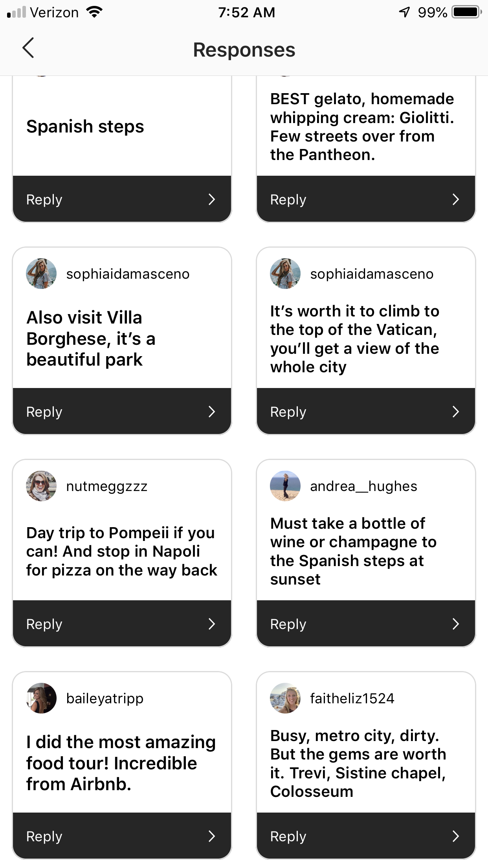Viewport: 488px width, 868px height.
Task: Tap the battery icon in status bar
Action: click(466, 12)
